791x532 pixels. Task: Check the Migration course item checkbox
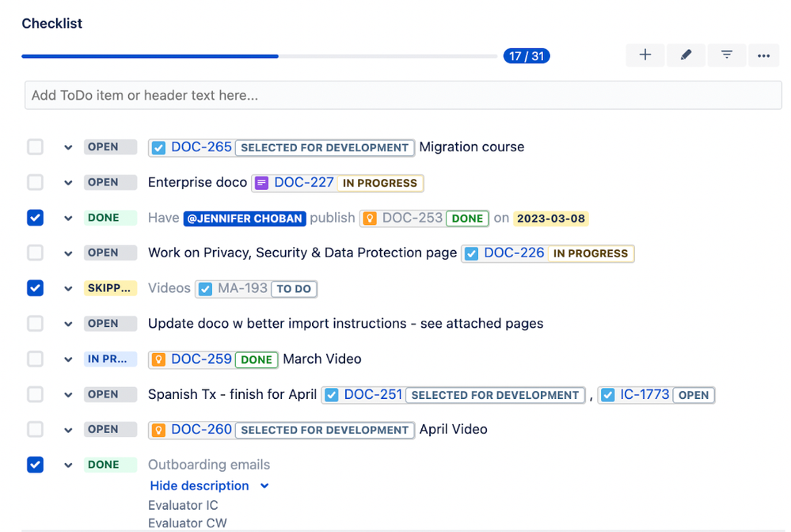tap(35, 146)
